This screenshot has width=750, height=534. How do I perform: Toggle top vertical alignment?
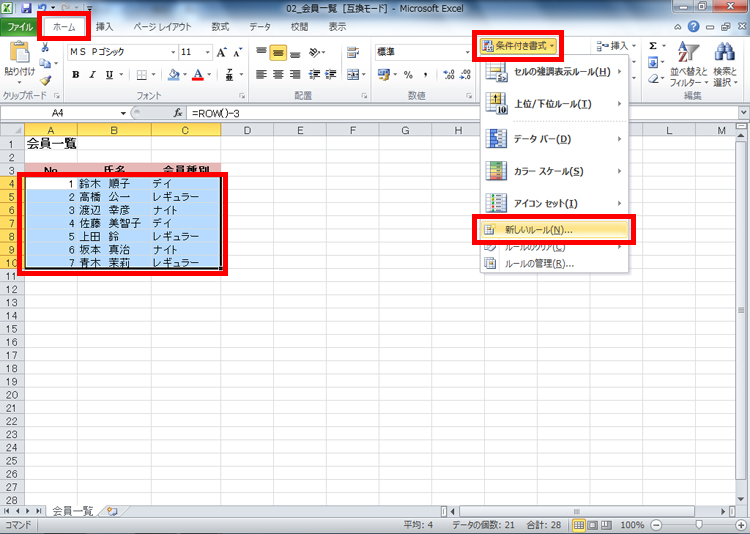tap(261, 52)
